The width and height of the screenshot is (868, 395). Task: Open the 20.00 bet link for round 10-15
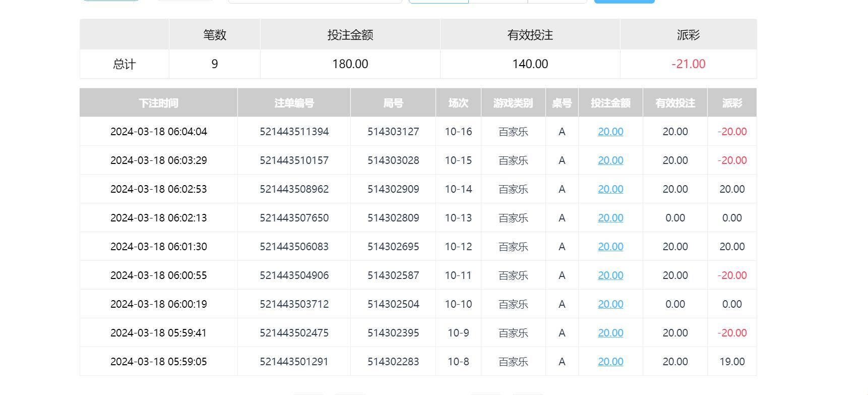(x=610, y=160)
